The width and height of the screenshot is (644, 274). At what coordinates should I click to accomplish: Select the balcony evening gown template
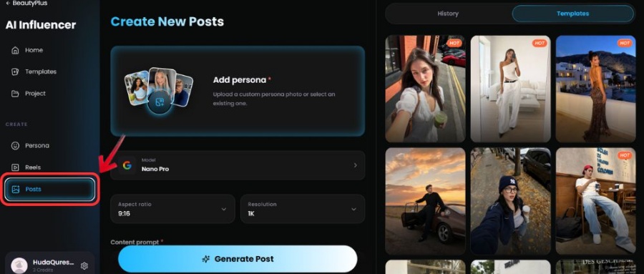[x=595, y=89]
